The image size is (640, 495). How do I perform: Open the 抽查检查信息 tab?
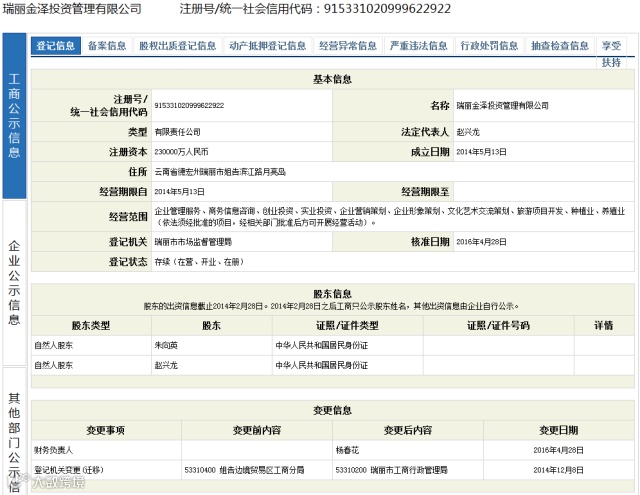(560, 46)
